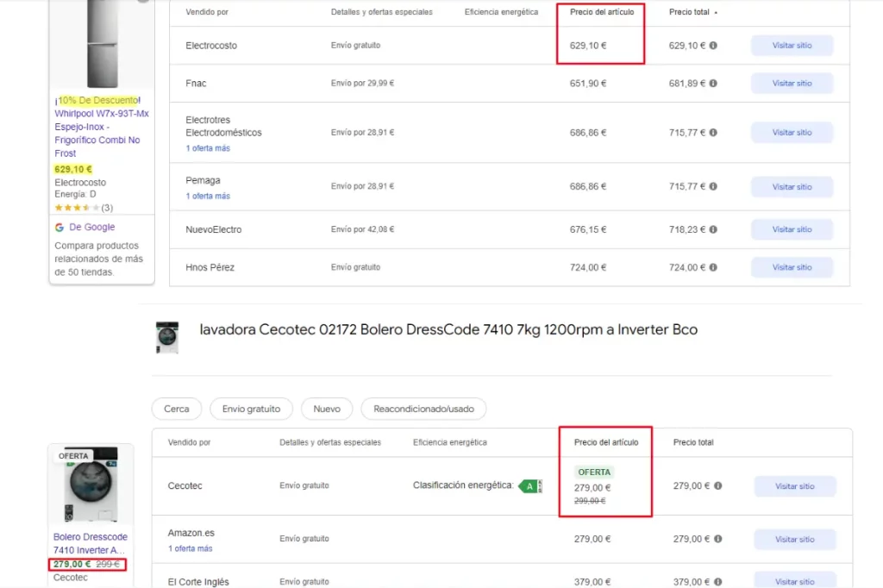Click the small washer thumbnail beside lavadora title

pyautogui.click(x=167, y=337)
